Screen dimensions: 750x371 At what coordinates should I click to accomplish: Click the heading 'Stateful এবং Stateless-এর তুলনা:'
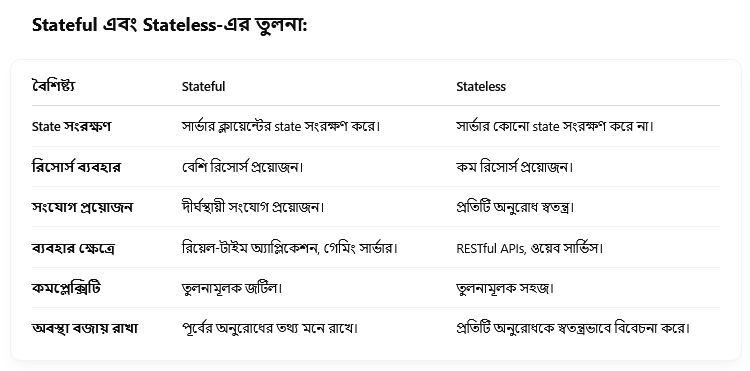click(x=169, y=24)
